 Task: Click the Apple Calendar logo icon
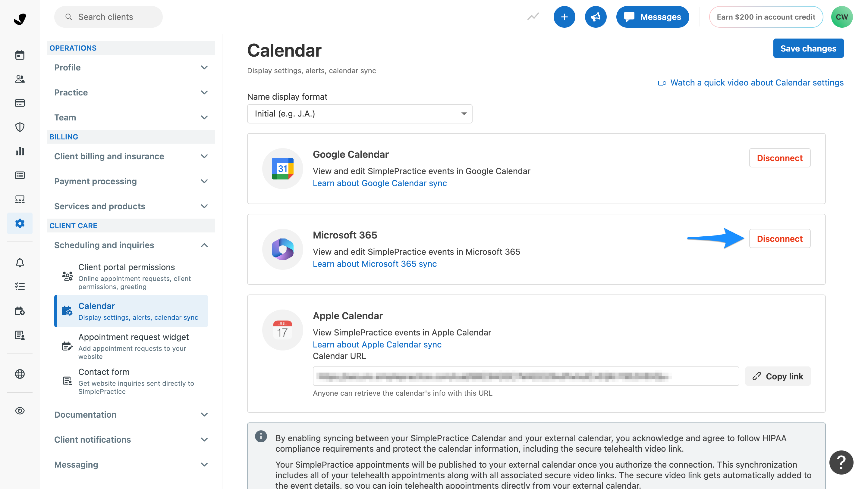(x=282, y=330)
